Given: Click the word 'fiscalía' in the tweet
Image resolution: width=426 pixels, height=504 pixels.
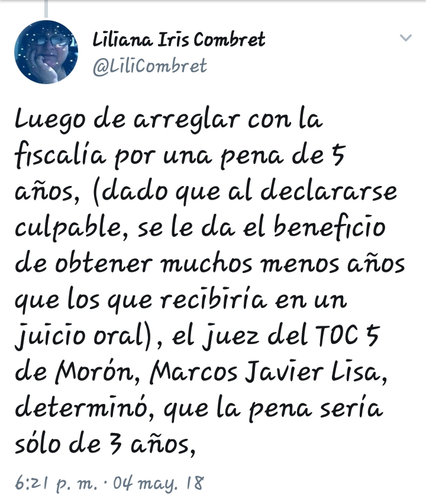Looking at the screenshot, I should coord(60,155).
